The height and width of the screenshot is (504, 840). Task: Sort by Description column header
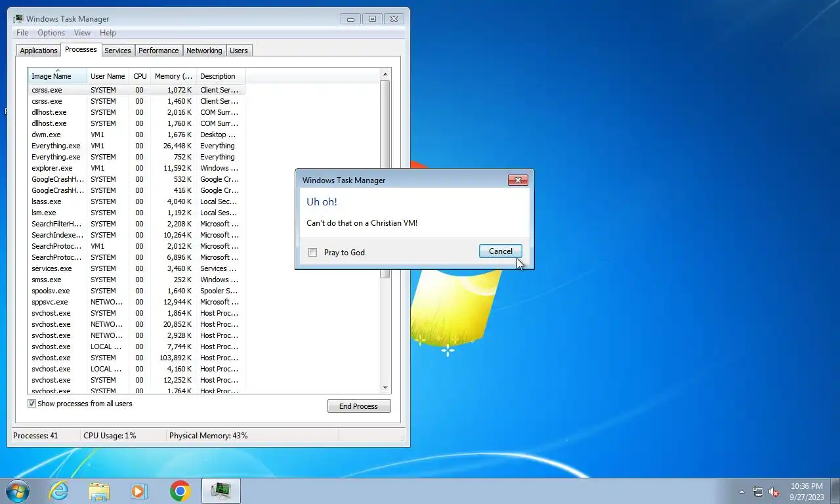point(220,76)
